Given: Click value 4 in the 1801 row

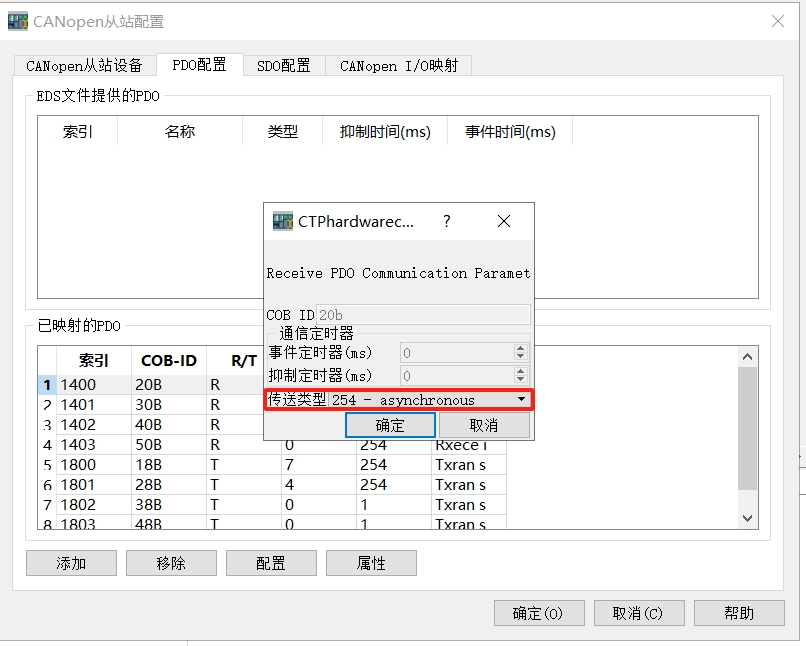Looking at the screenshot, I should [x=319, y=485].
